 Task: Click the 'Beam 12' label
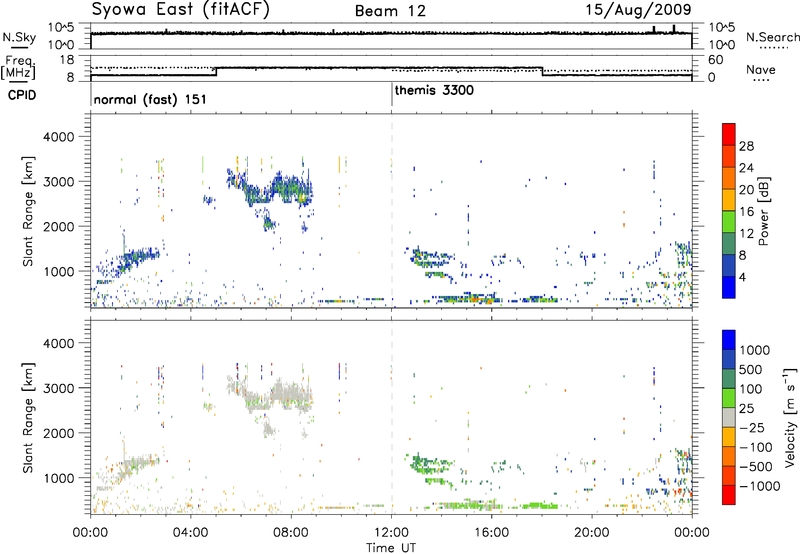[x=390, y=11]
